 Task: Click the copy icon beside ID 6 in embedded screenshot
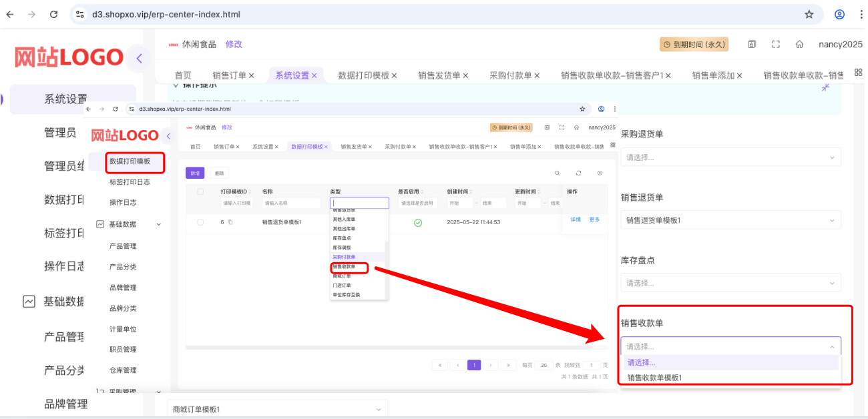230,222
